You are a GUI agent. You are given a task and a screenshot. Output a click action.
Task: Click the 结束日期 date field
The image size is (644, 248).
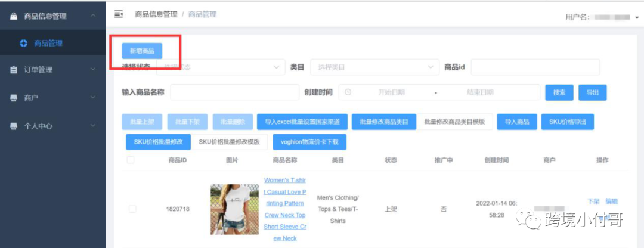coord(480,92)
